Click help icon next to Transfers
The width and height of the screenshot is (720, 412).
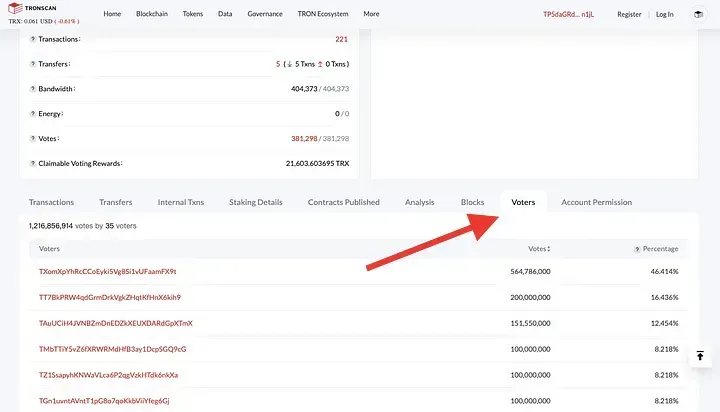point(33,64)
